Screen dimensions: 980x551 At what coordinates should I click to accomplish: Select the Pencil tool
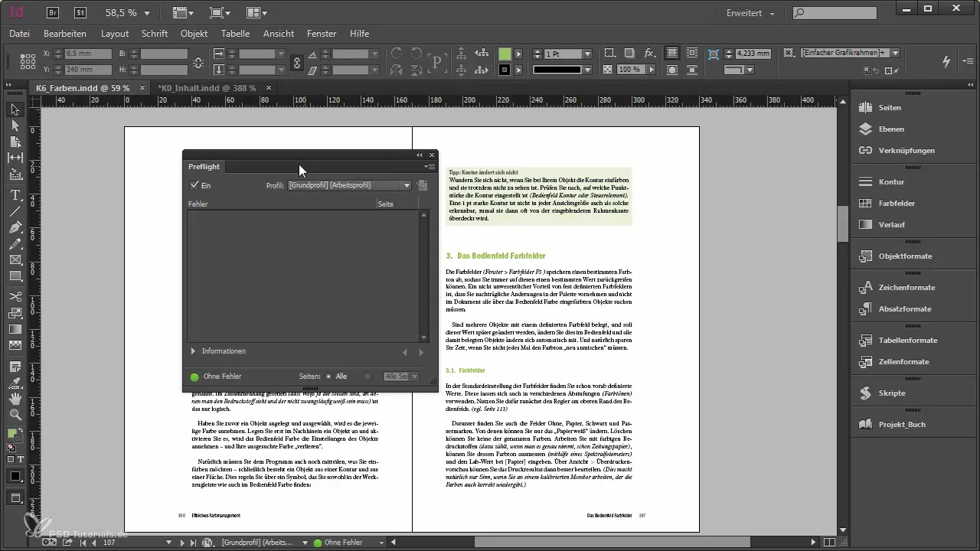[x=15, y=244]
